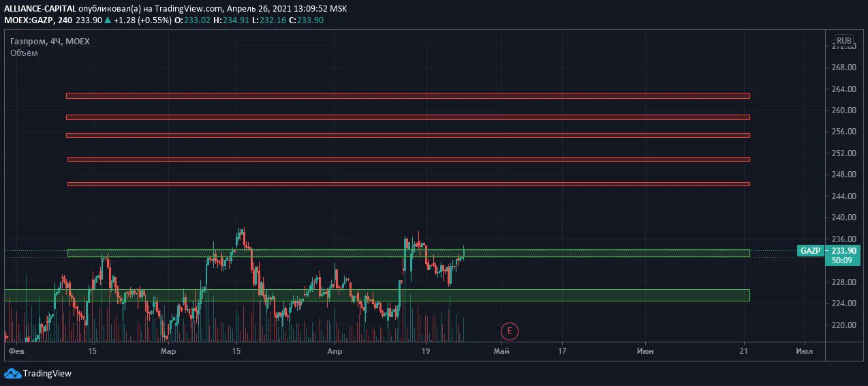Click the 228.00 price axis label
The width and height of the screenshot is (868, 386).
click(x=843, y=282)
